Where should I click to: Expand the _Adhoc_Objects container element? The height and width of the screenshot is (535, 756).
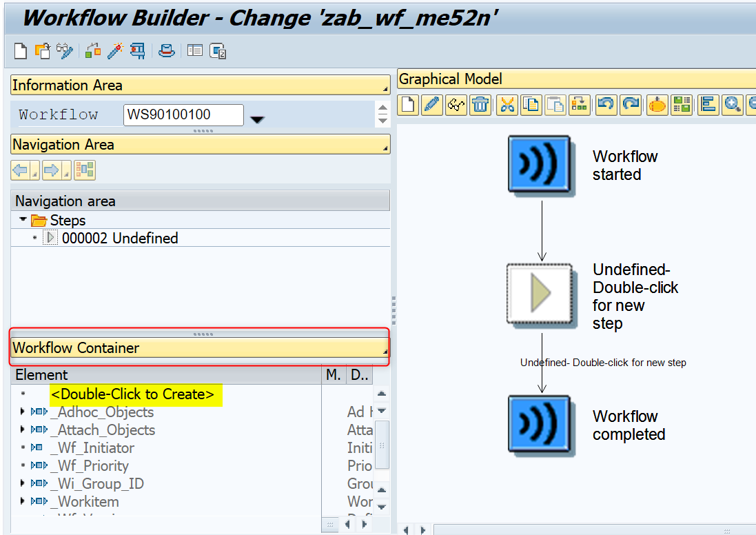click(x=22, y=412)
